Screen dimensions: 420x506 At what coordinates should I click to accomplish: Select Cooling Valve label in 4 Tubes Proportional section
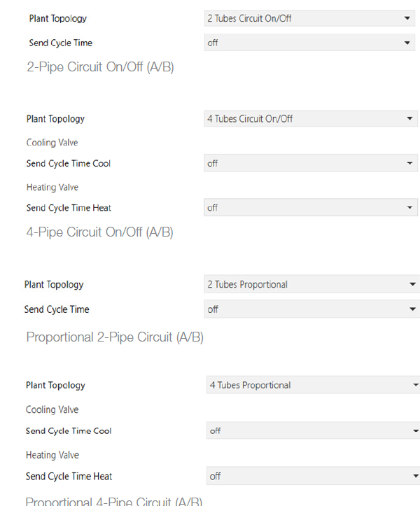52,409
